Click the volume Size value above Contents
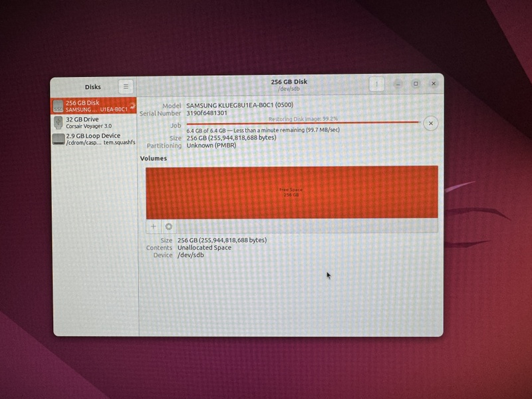 click(x=222, y=240)
